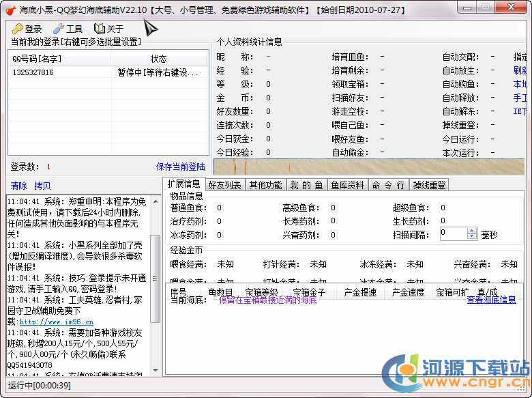Sort by the 状态 column header
532x398 pixels.
pos(158,59)
